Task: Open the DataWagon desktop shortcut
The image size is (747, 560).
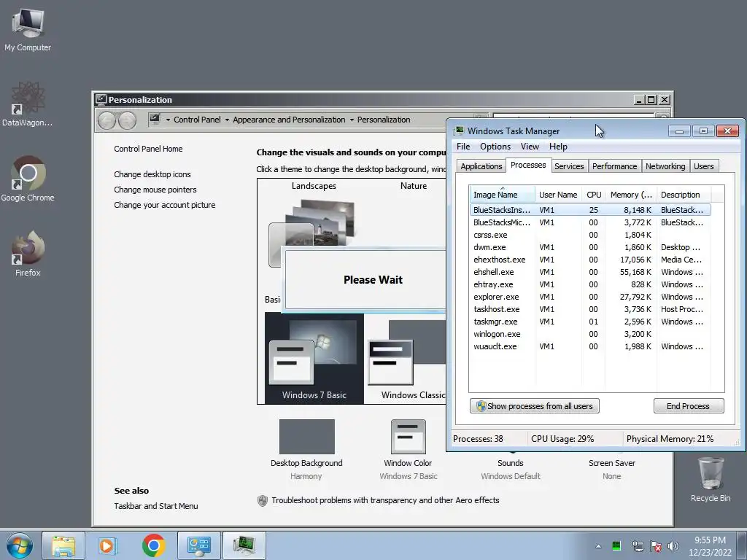Action: [x=28, y=105]
